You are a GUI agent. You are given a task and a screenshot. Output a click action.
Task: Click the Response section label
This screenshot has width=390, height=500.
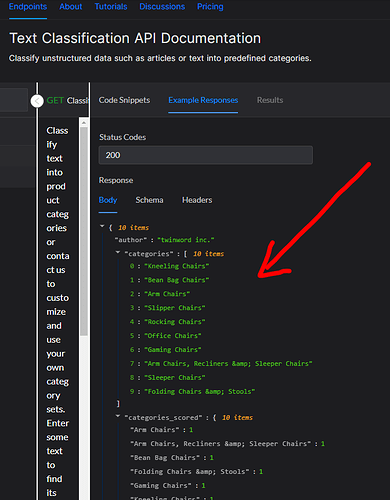[x=116, y=180]
